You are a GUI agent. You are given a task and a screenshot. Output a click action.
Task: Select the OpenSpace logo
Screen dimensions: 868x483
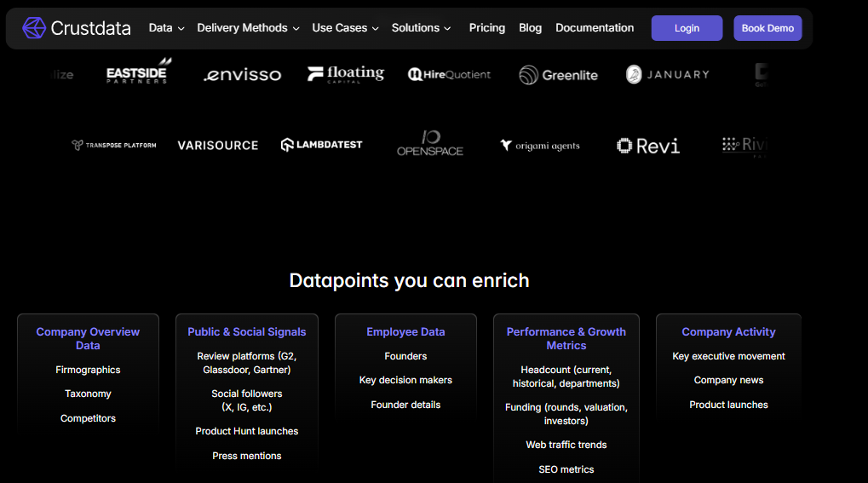(x=430, y=143)
